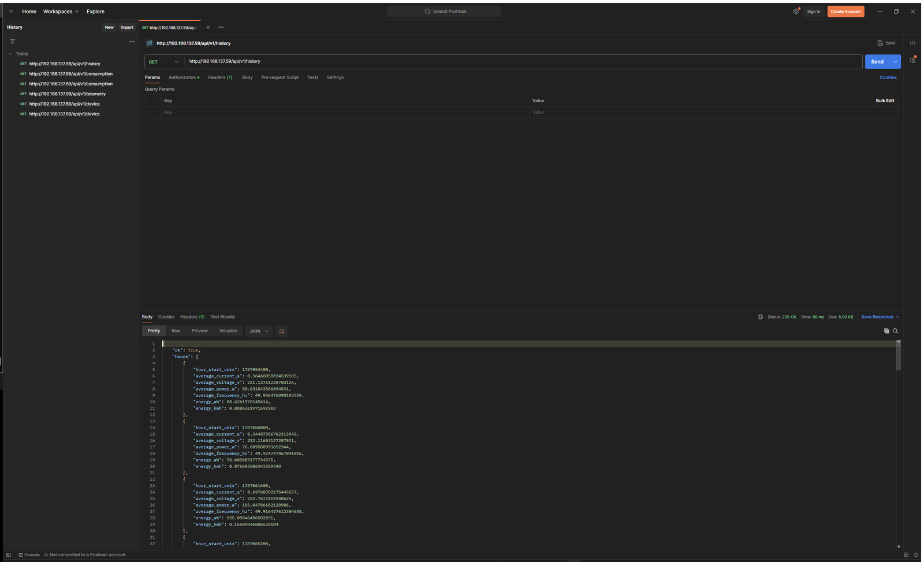This screenshot has height=562, width=924.
Task: Switch to the Raw response view
Action: point(176,331)
